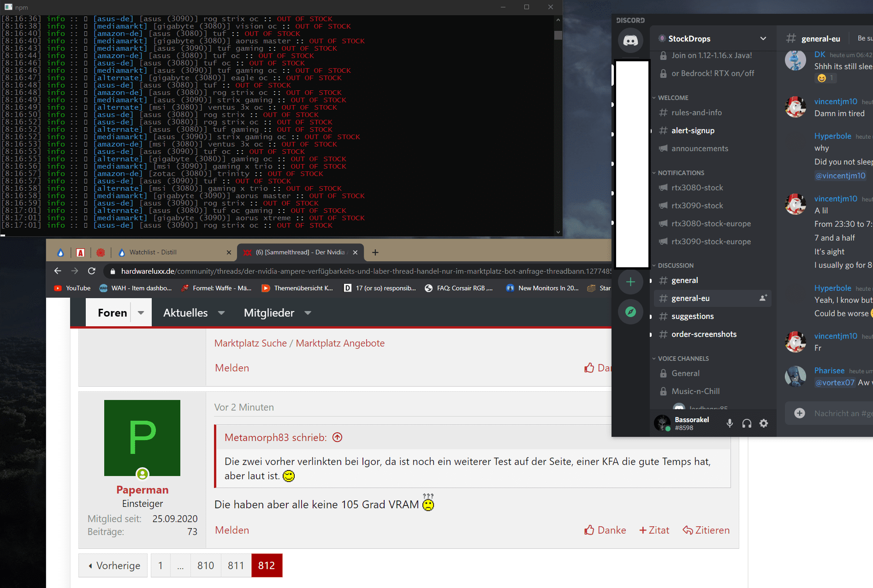Mute microphone in Discord user panel
The width and height of the screenshot is (873, 588).
(x=730, y=423)
